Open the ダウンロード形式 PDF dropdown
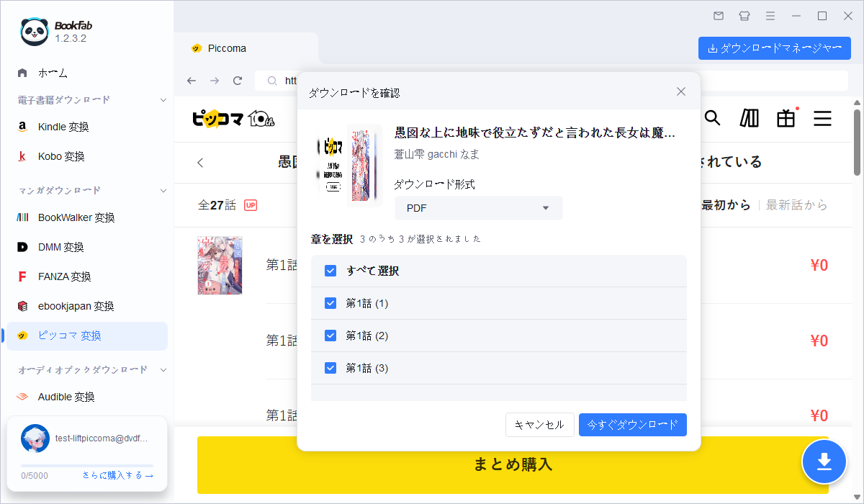 pyautogui.click(x=478, y=208)
